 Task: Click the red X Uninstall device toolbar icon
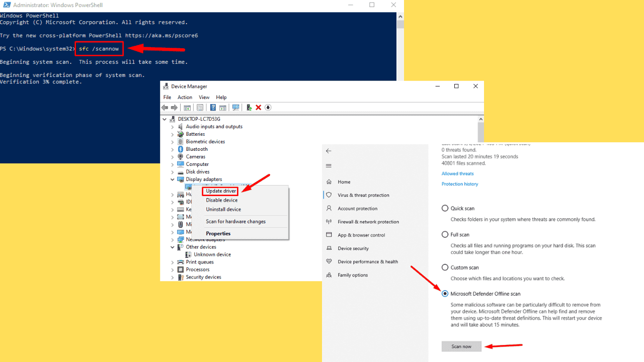[x=259, y=108]
